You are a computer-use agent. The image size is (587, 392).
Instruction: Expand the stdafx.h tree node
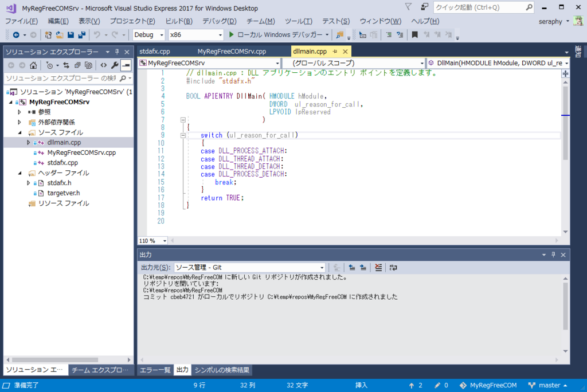28,183
